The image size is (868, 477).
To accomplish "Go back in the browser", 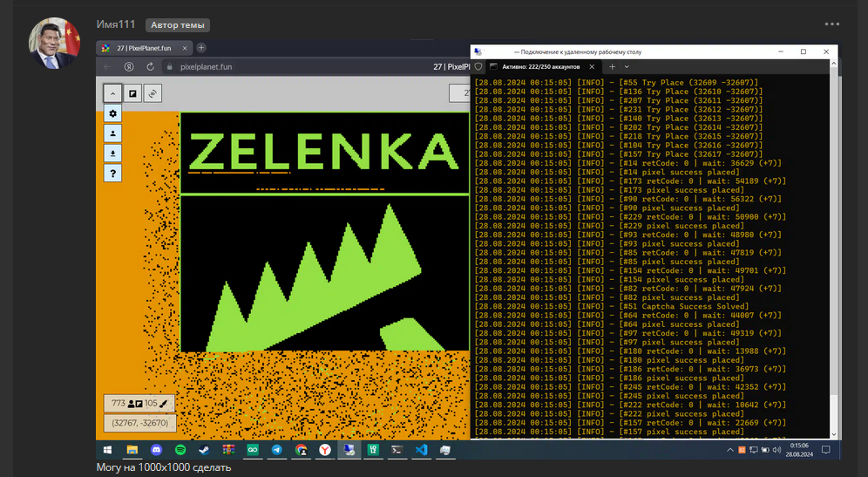I will 107,66.
